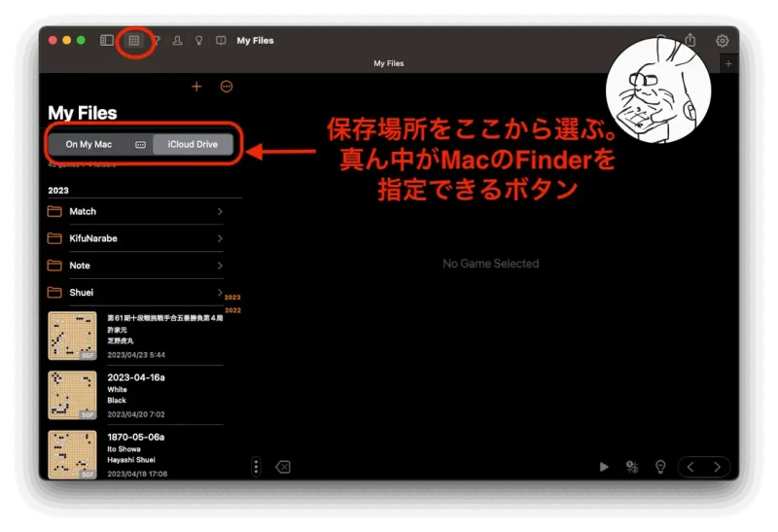
Task: Click the Hayashi Shuei player name
Action: click(131, 460)
